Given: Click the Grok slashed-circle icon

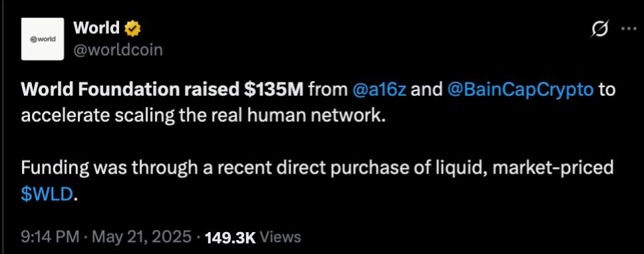Looking at the screenshot, I should (599, 29).
